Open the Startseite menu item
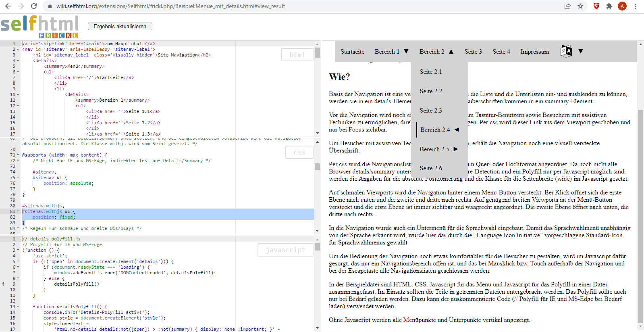The width and height of the screenshot is (644, 332). (352, 52)
